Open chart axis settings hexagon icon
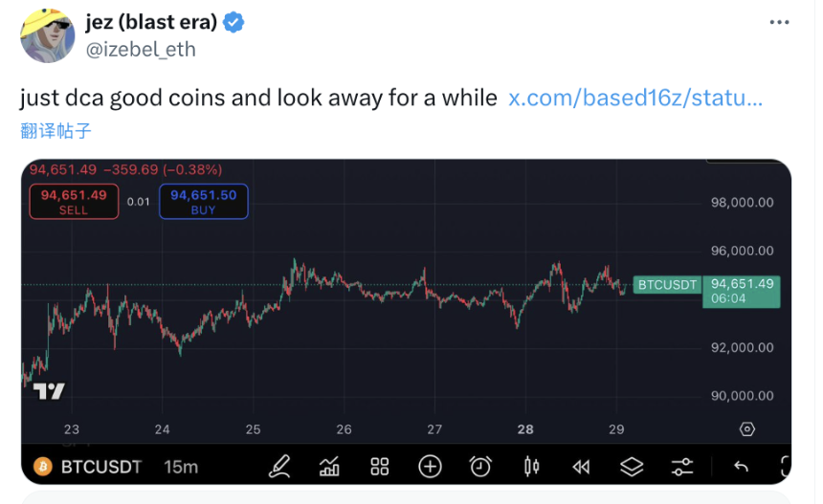This screenshot has width=823, height=504. click(x=747, y=428)
